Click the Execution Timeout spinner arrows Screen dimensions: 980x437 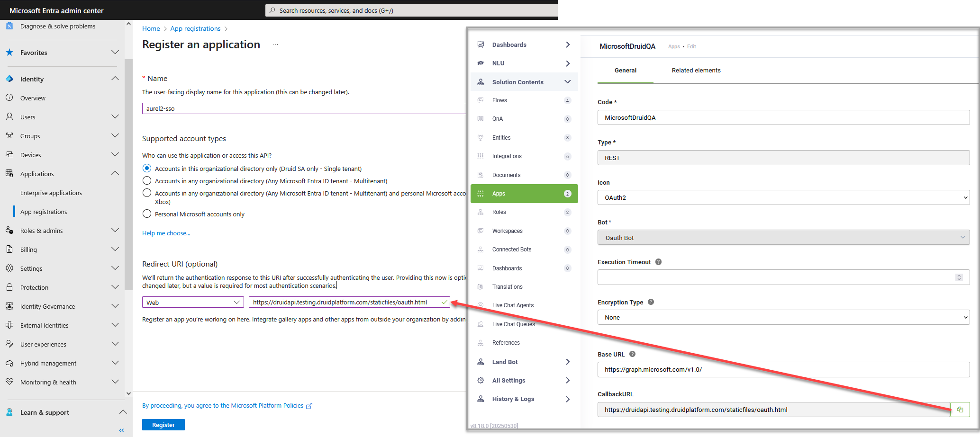[x=959, y=277]
